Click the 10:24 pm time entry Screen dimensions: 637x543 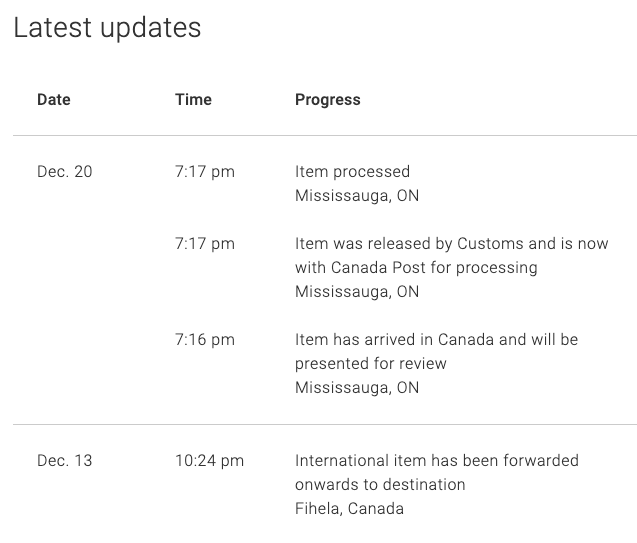pyautogui.click(x=209, y=461)
